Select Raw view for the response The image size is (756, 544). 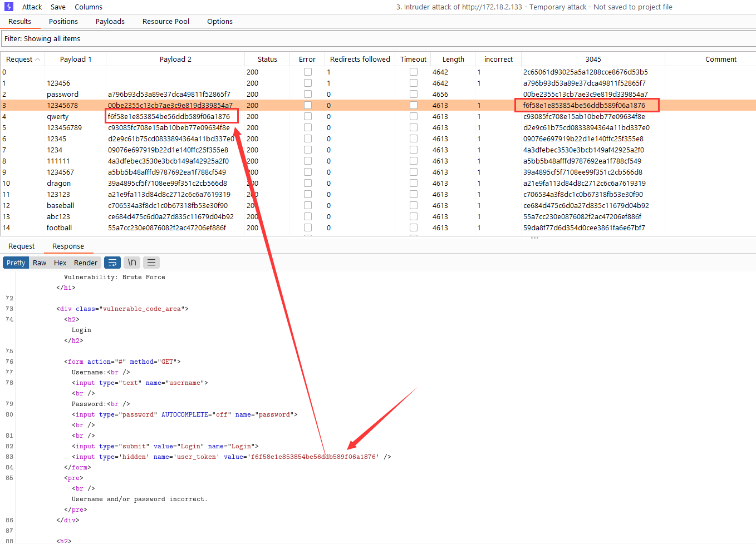pyautogui.click(x=40, y=263)
